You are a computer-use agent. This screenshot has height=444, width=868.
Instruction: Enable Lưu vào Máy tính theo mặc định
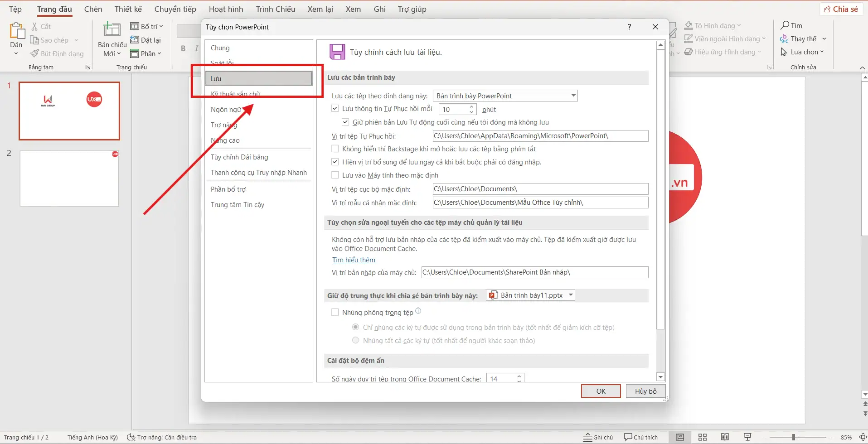[x=335, y=174]
